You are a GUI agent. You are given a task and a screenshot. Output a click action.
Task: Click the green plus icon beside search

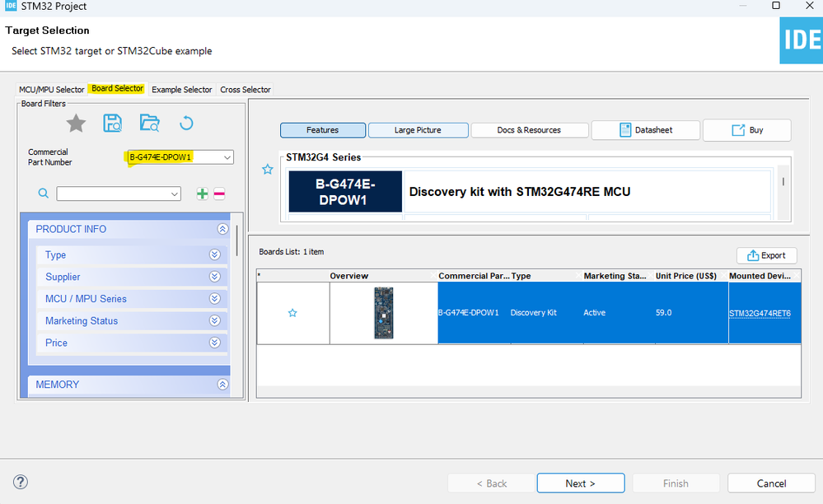click(x=202, y=194)
